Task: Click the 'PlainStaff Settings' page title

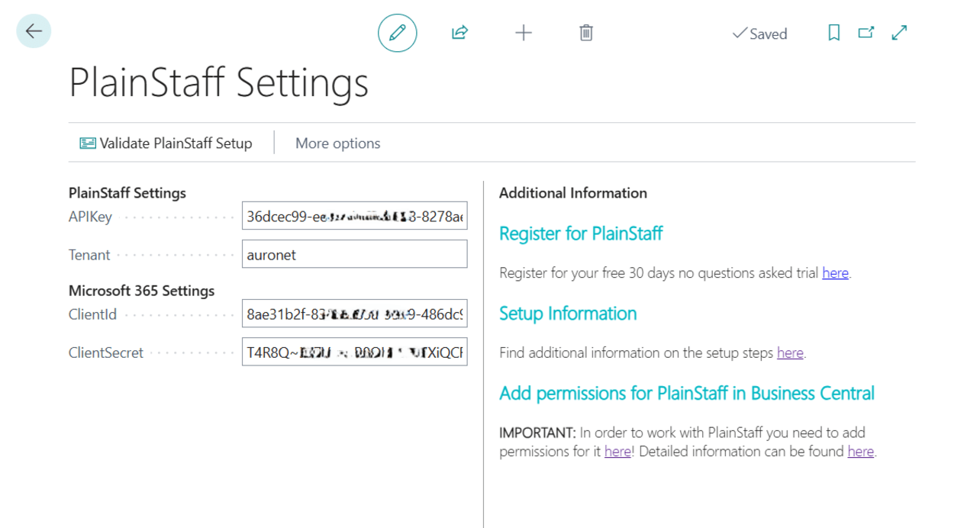Action: point(219,82)
